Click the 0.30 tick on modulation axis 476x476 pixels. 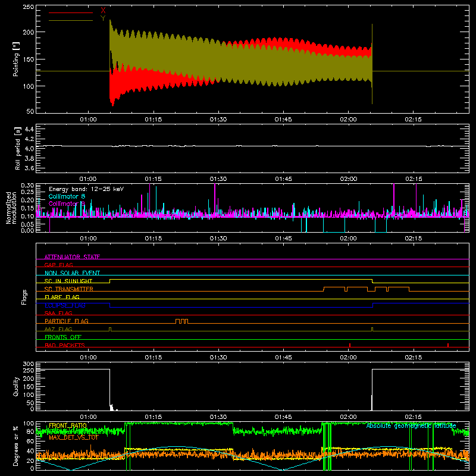(27, 185)
